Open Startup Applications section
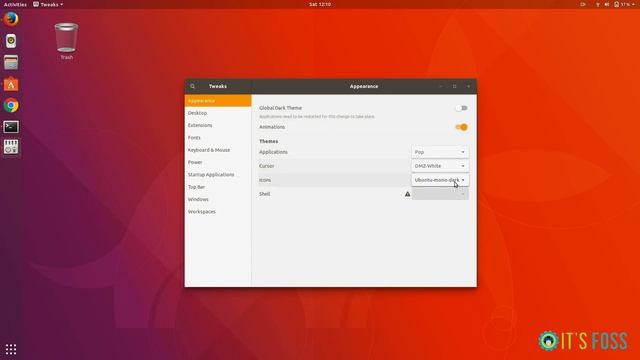640x360 pixels. point(218,175)
